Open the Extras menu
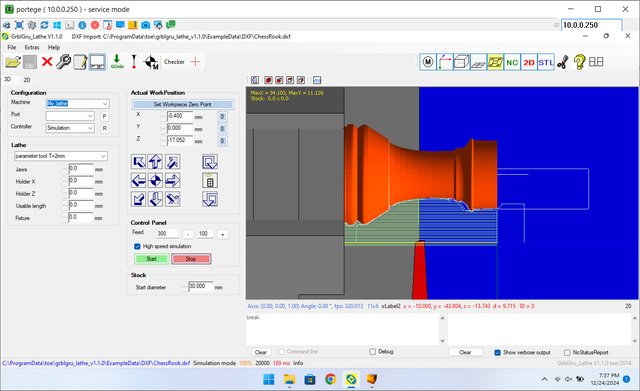Viewport: 640px width, 391px height. [32, 47]
